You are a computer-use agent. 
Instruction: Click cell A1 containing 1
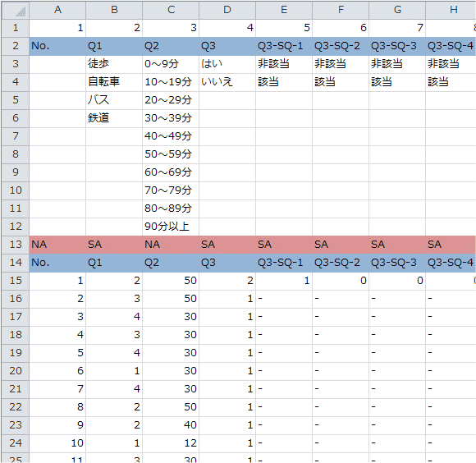point(57,28)
